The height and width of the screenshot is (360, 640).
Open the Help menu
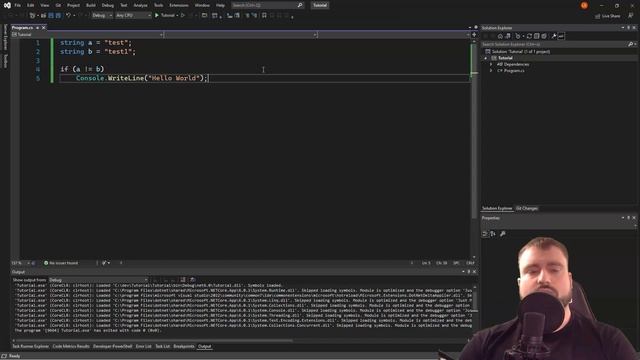220,5
